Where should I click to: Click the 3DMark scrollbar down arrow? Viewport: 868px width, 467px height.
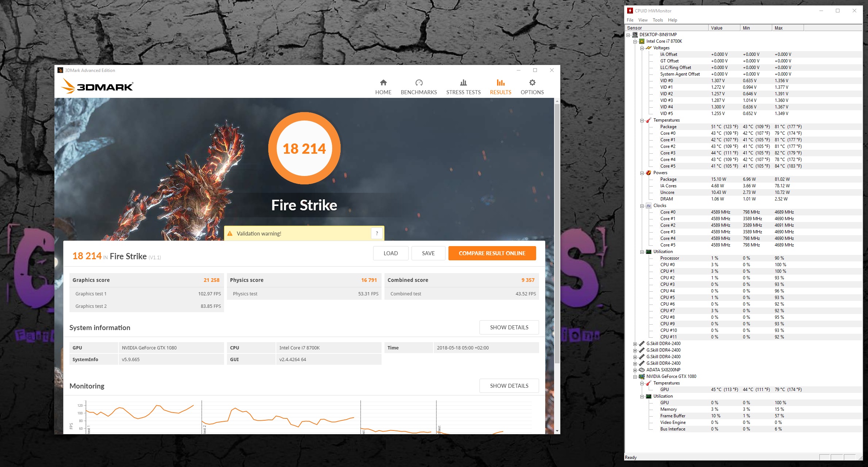click(x=557, y=431)
